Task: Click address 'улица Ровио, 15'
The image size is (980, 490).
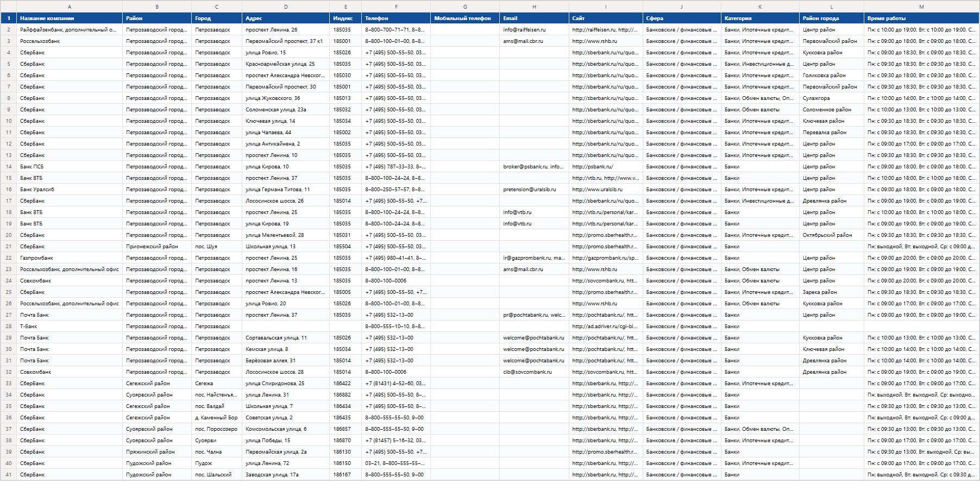Action: tap(286, 53)
